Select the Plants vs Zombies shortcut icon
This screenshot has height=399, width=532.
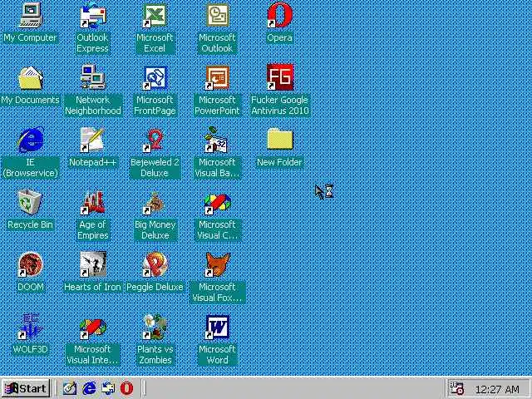click(155, 327)
